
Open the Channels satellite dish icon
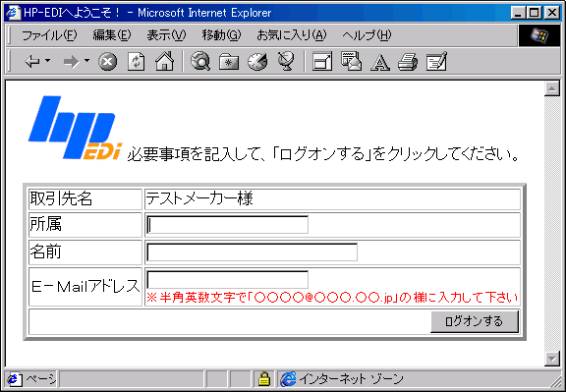[x=286, y=61]
